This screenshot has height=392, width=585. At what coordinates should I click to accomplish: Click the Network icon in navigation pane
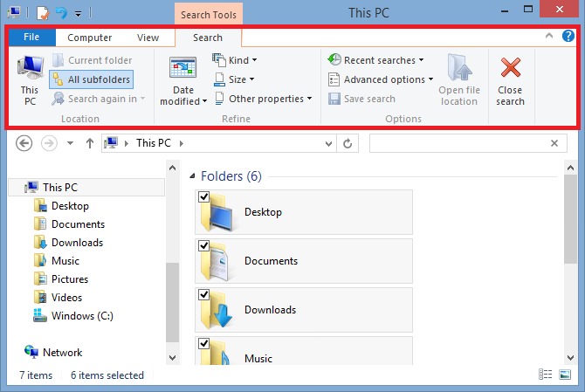coord(31,352)
